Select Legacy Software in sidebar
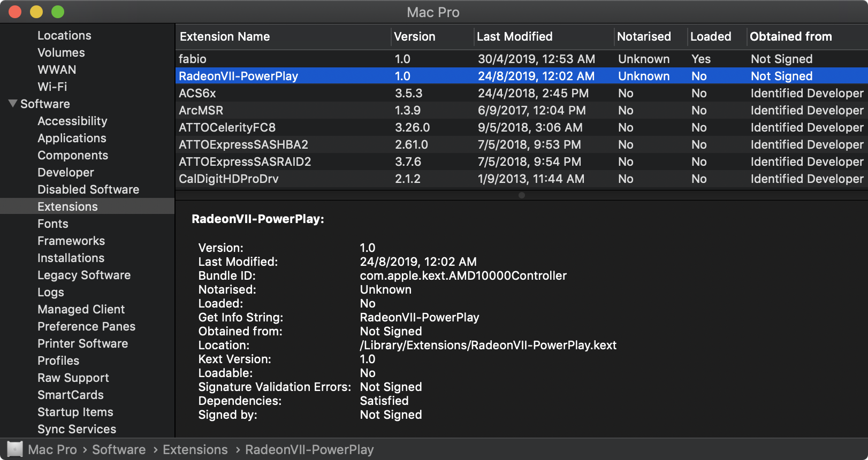This screenshot has height=460, width=868. pos(84,275)
